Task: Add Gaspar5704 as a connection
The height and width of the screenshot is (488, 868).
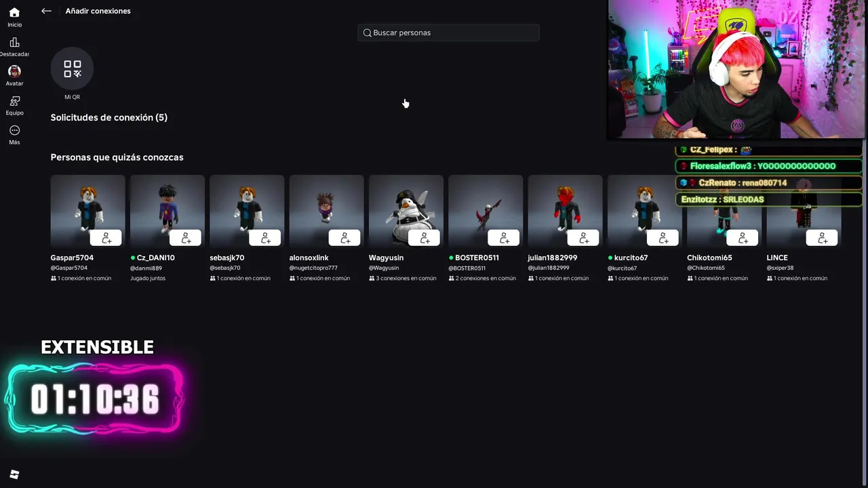Action: tap(106, 238)
